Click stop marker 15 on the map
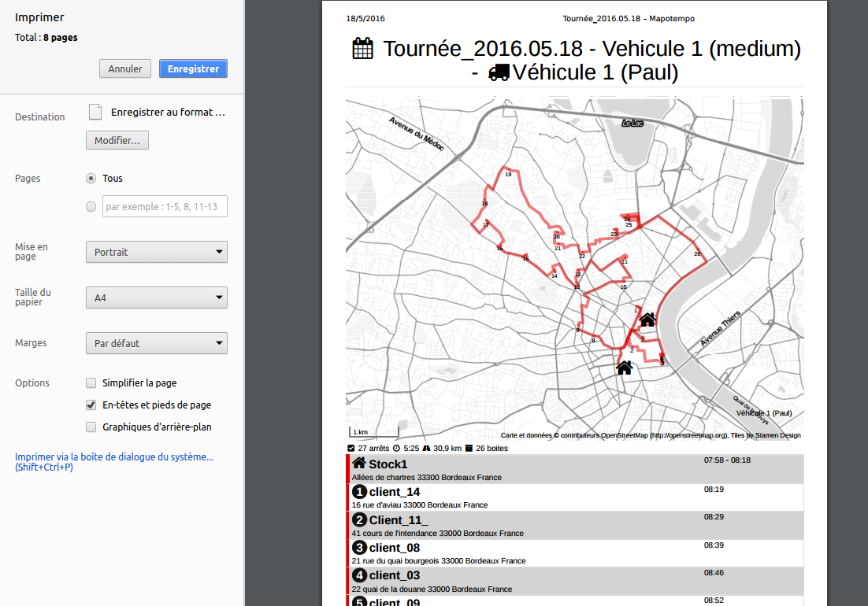The height and width of the screenshot is (606, 868). (526, 258)
